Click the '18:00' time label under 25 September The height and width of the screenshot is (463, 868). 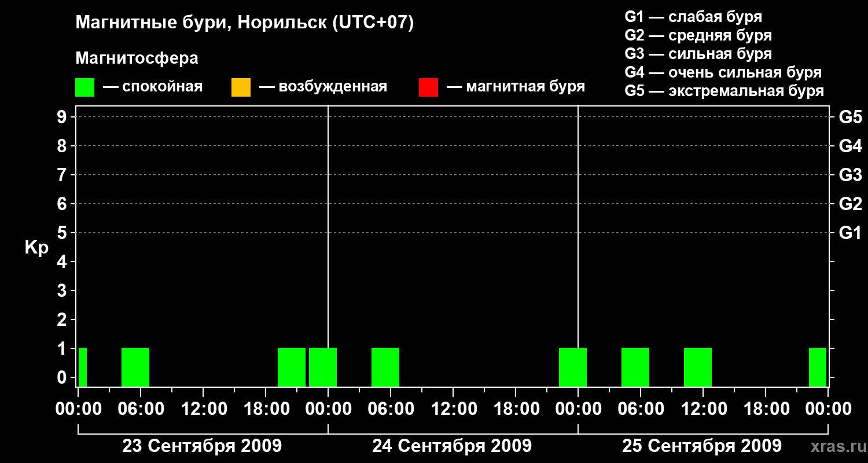point(766,409)
